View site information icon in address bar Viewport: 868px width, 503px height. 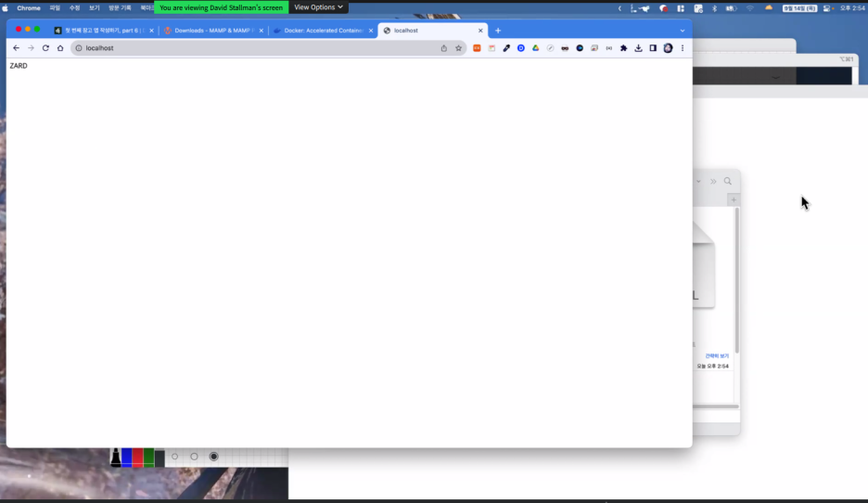tap(79, 48)
